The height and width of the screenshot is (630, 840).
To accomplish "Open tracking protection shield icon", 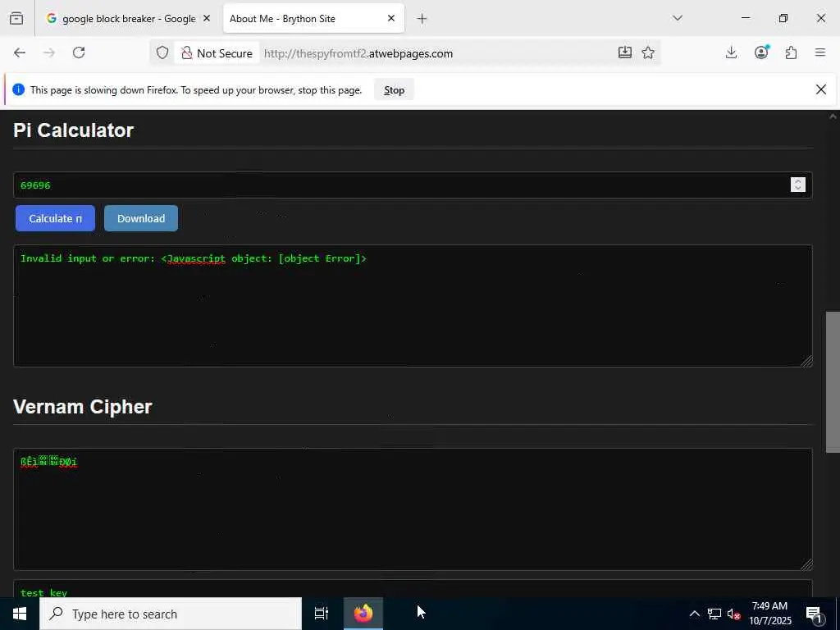I will pyautogui.click(x=162, y=52).
